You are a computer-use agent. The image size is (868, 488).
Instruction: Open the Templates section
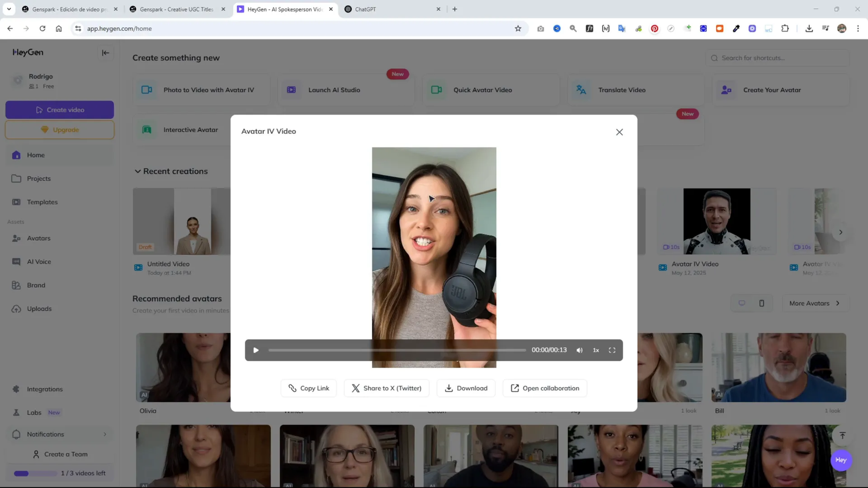click(x=42, y=202)
